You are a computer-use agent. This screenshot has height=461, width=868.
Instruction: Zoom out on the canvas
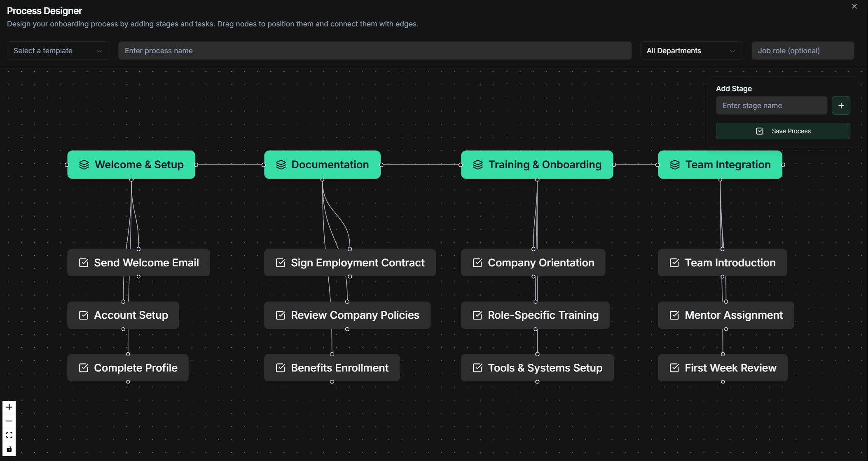tap(9, 421)
